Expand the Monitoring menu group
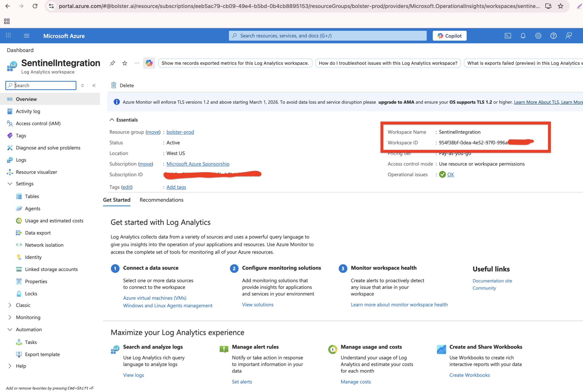Viewport: 583px width, 392px height. coord(10,317)
